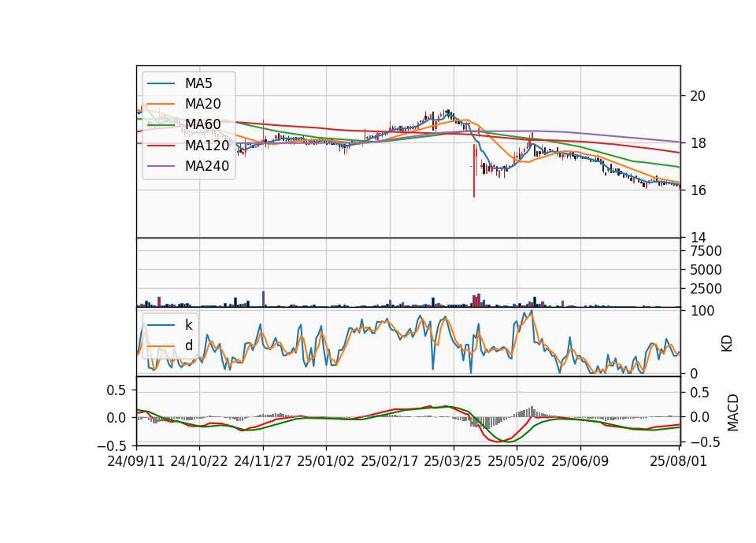Image resolution: width=756 pixels, height=543 pixels.
Task: Click the MA20 orange legend line sample
Action: [x=161, y=104]
